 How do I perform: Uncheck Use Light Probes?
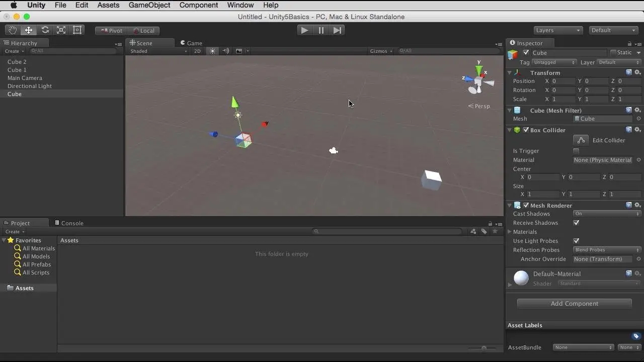click(576, 241)
